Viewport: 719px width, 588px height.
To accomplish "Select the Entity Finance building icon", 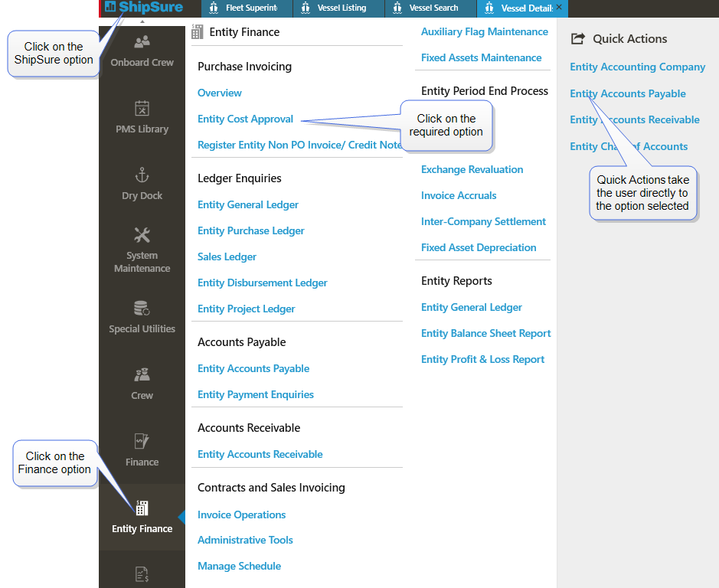I will [142, 508].
